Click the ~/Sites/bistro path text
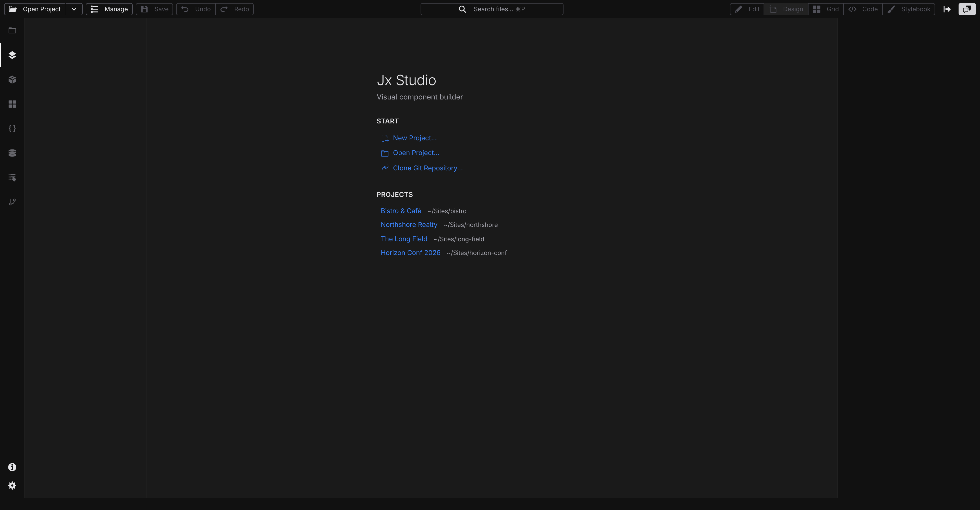The height and width of the screenshot is (510, 980). (x=447, y=211)
